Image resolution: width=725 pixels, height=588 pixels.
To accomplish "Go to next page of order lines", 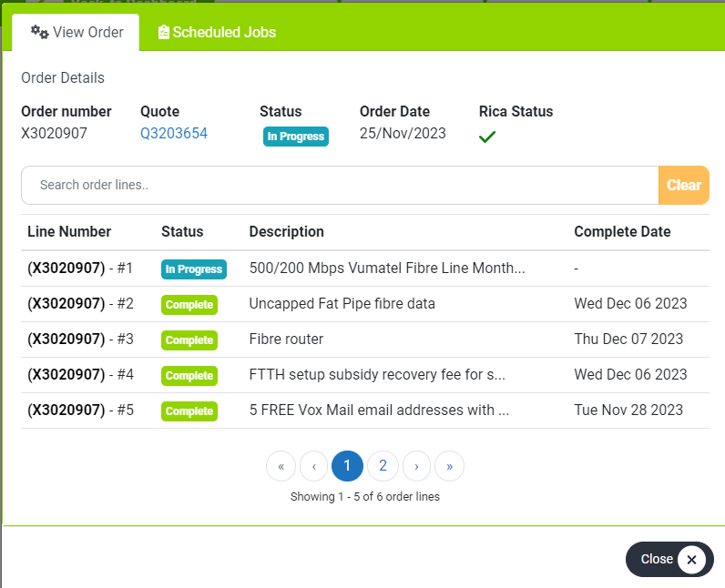I will pyautogui.click(x=416, y=466).
